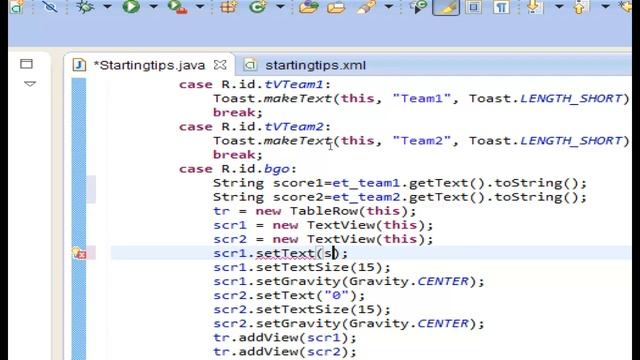The height and width of the screenshot is (360, 640).
Task: Switch to the Startingtips.java tab
Action: [149, 65]
